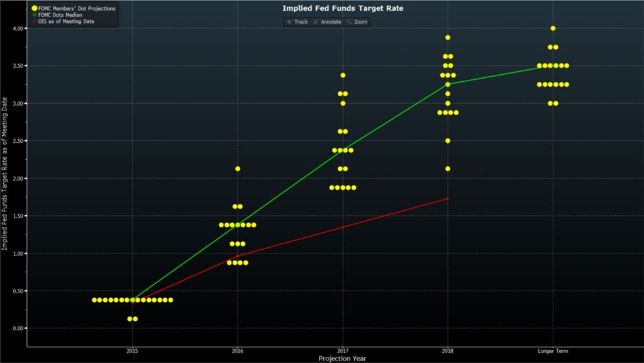Select the Annotate pencil tool
The width and height of the screenshot is (644, 363).
pyautogui.click(x=328, y=22)
